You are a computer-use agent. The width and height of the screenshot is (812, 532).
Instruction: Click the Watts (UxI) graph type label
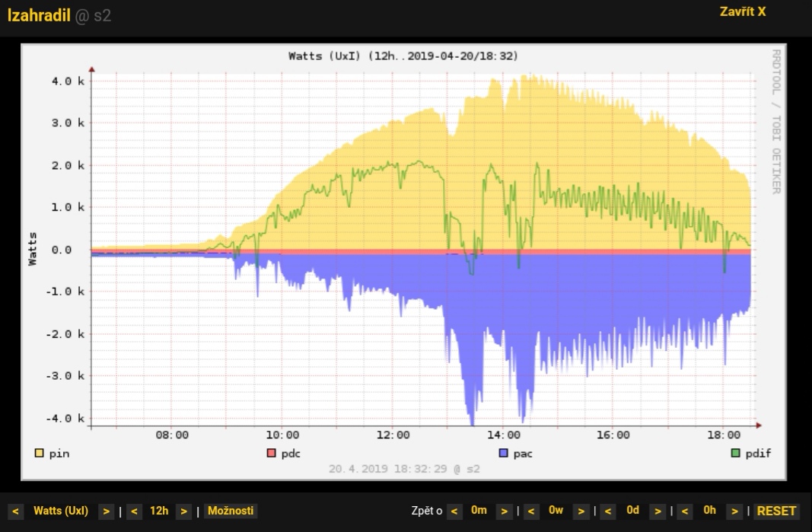coord(61,511)
